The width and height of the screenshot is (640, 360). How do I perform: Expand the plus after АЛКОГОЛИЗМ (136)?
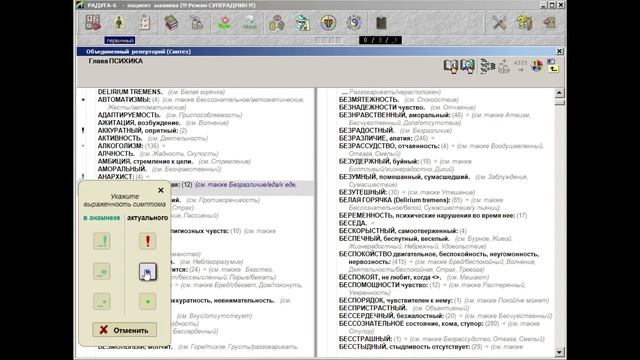pyautogui.click(x=164, y=146)
